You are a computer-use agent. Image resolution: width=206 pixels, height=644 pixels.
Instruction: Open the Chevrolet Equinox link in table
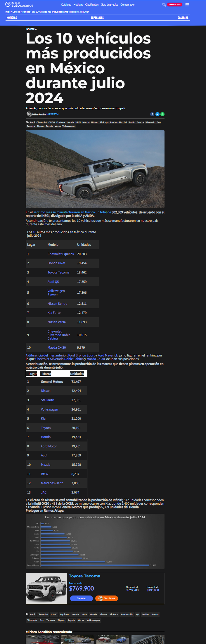click(61, 254)
